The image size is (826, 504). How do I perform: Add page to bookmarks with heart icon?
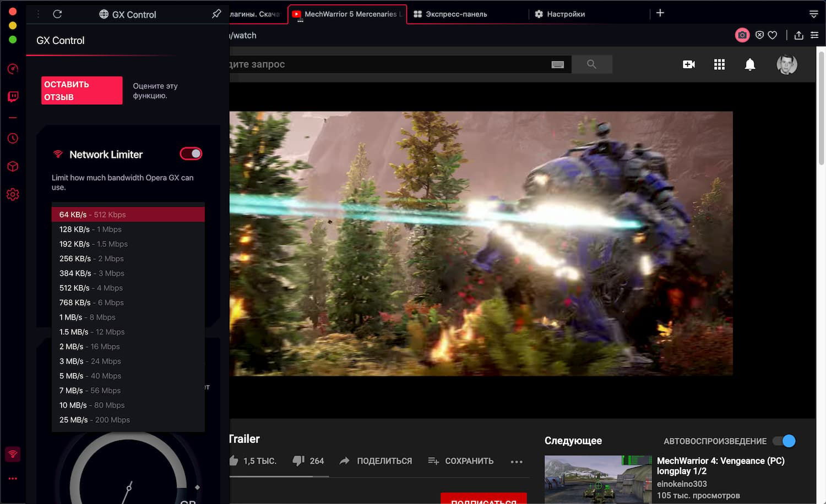(773, 35)
